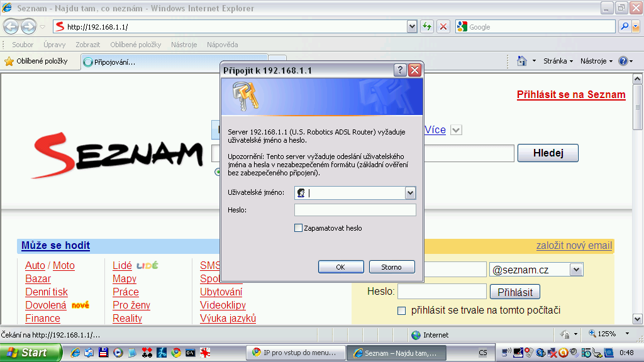Click the browser Forward arrow
Viewport: 644px width, 362px height.
28,27
